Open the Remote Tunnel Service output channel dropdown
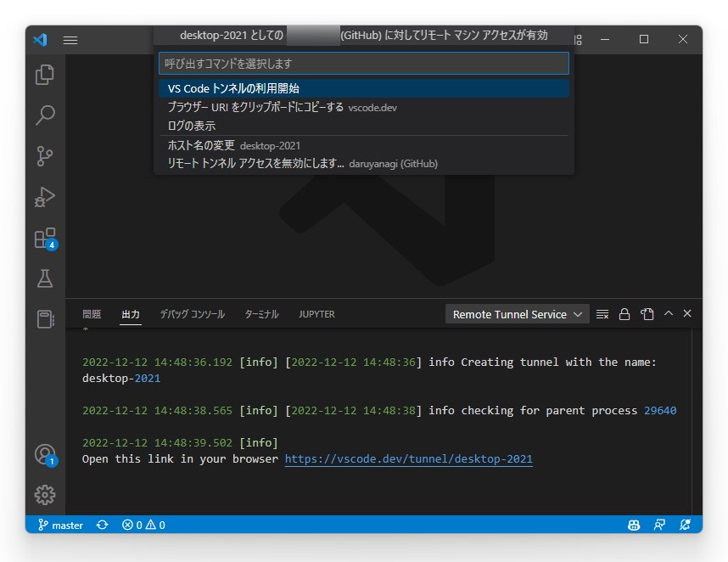728x562 pixels. (x=518, y=314)
